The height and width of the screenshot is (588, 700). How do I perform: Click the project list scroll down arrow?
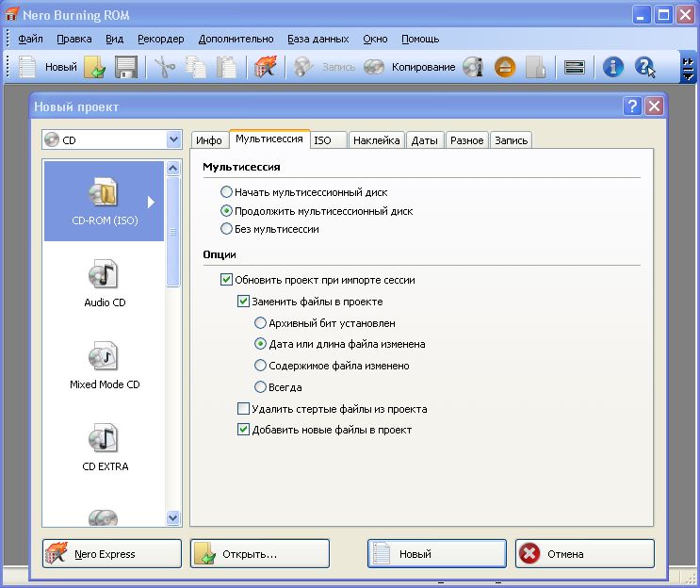172,517
